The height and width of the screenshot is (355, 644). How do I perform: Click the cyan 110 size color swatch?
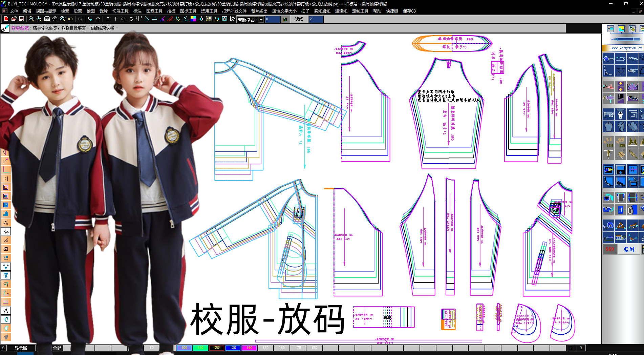(200, 348)
